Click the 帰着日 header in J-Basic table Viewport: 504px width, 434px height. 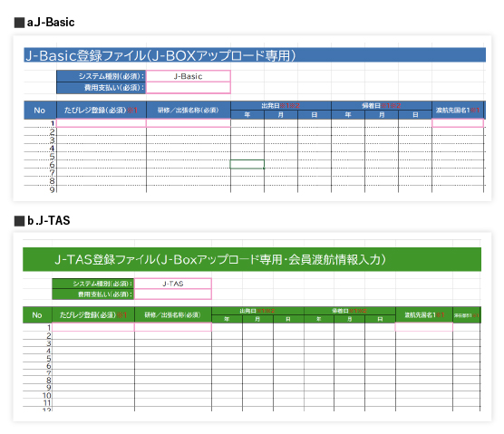click(382, 106)
